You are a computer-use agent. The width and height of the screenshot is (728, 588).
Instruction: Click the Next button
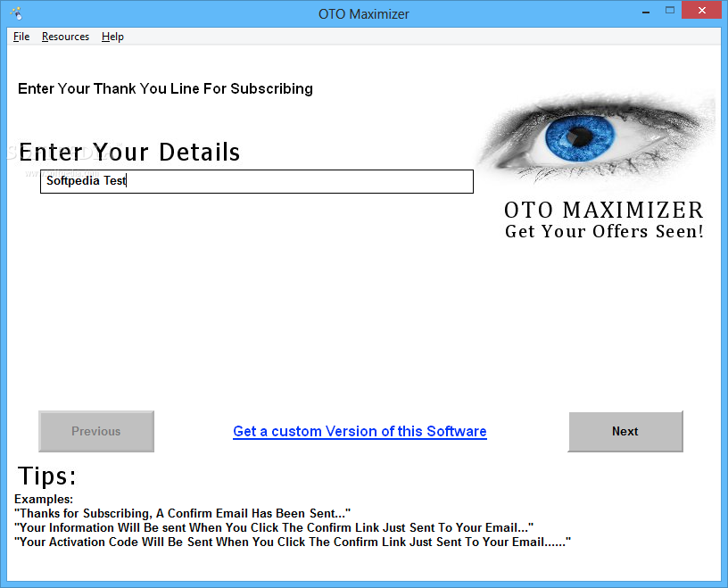tap(625, 431)
